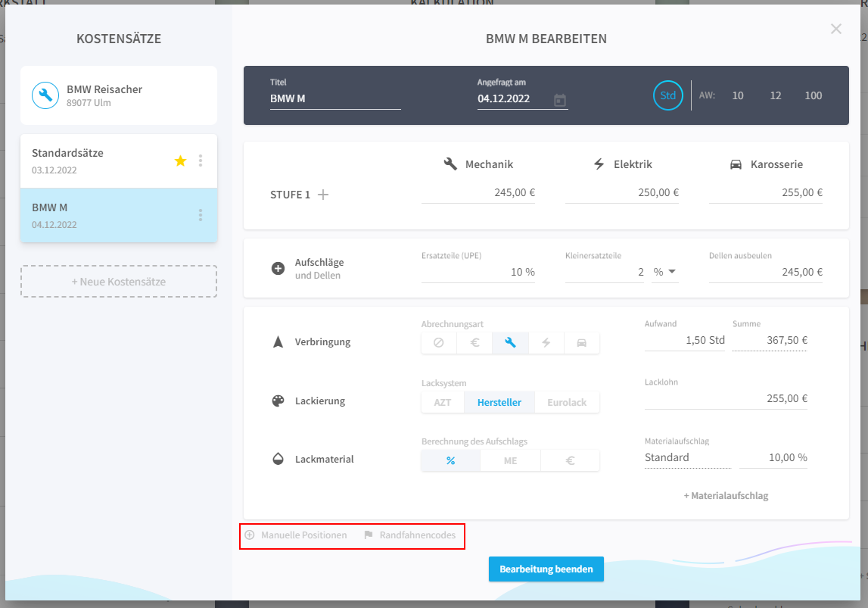Click the Karosserie car icon
Viewport: 868px width, 608px height.
point(736,164)
